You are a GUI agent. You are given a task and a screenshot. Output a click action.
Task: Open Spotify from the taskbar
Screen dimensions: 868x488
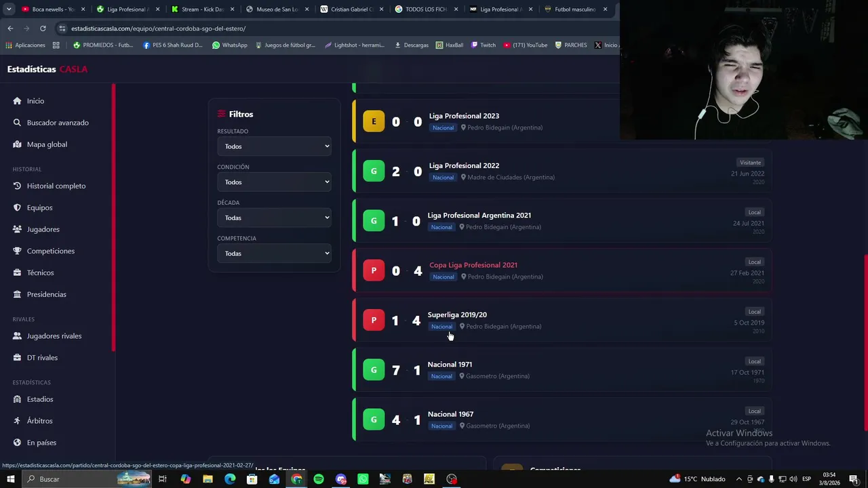[x=319, y=479]
